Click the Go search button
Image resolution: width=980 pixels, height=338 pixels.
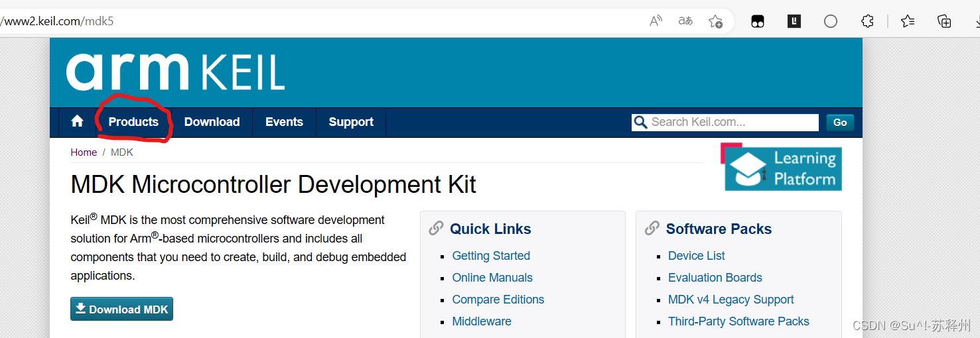[x=840, y=122]
